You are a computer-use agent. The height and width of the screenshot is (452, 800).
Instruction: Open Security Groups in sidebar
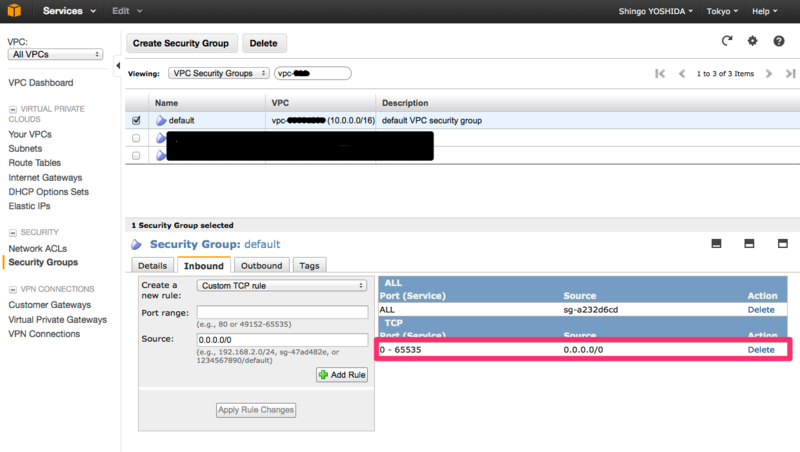[43, 262]
